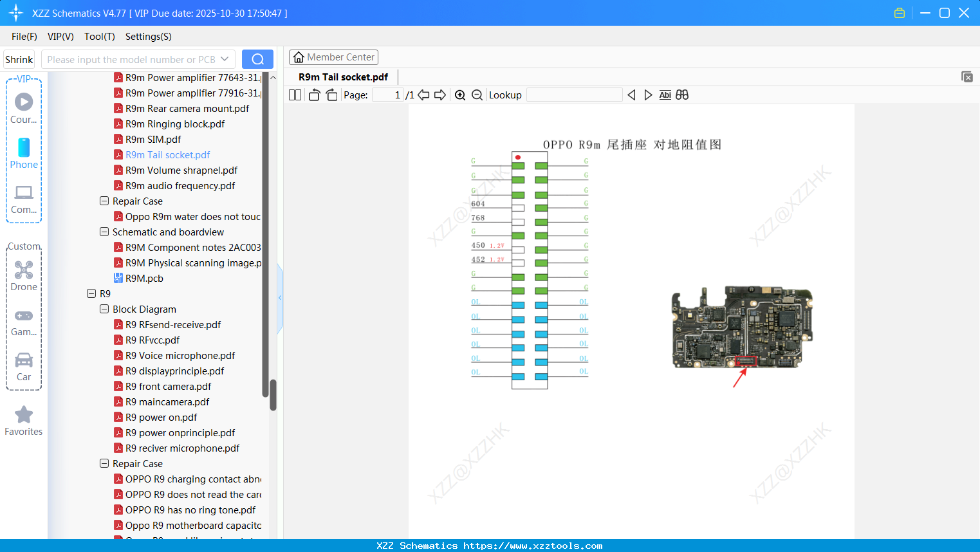The image size is (980, 552).
Task: Open the Game console category
Action: pyautogui.click(x=24, y=322)
